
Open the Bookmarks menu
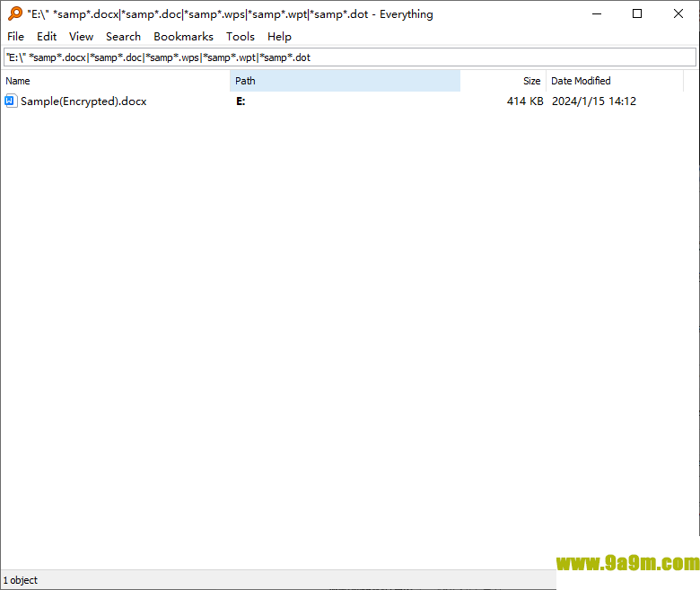tap(183, 37)
